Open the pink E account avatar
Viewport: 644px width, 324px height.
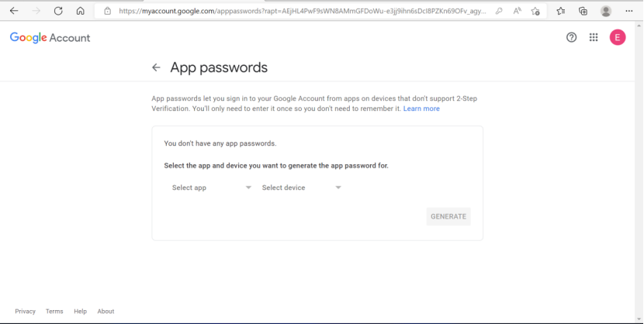point(618,37)
